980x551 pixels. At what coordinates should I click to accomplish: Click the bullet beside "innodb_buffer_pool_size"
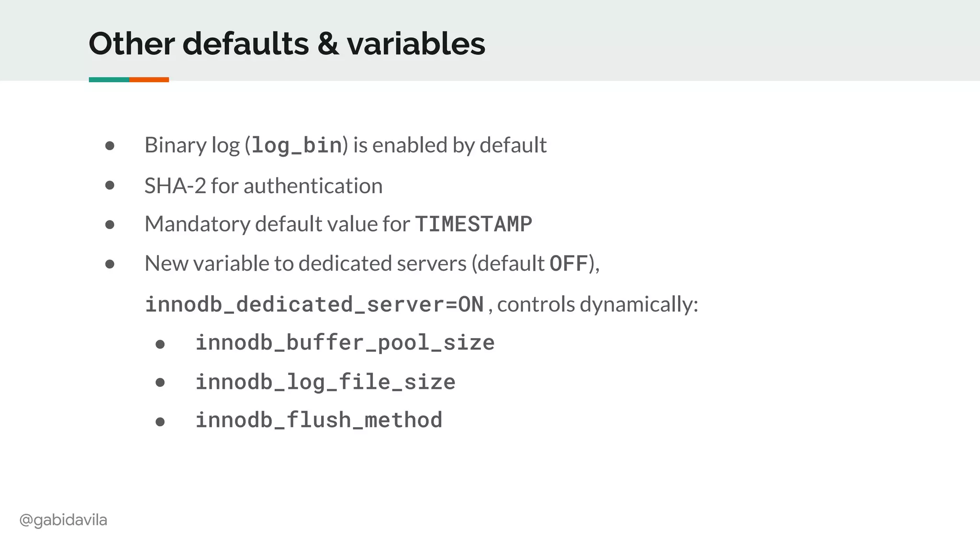pos(160,344)
